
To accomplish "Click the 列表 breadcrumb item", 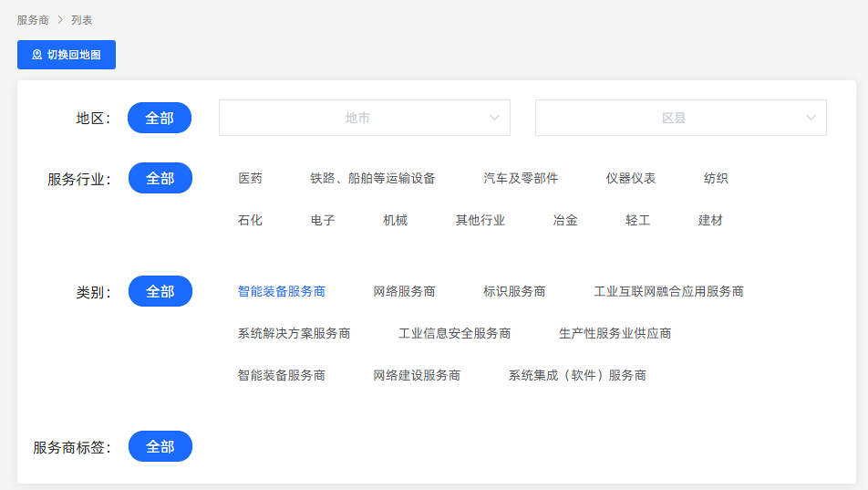I will point(82,19).
